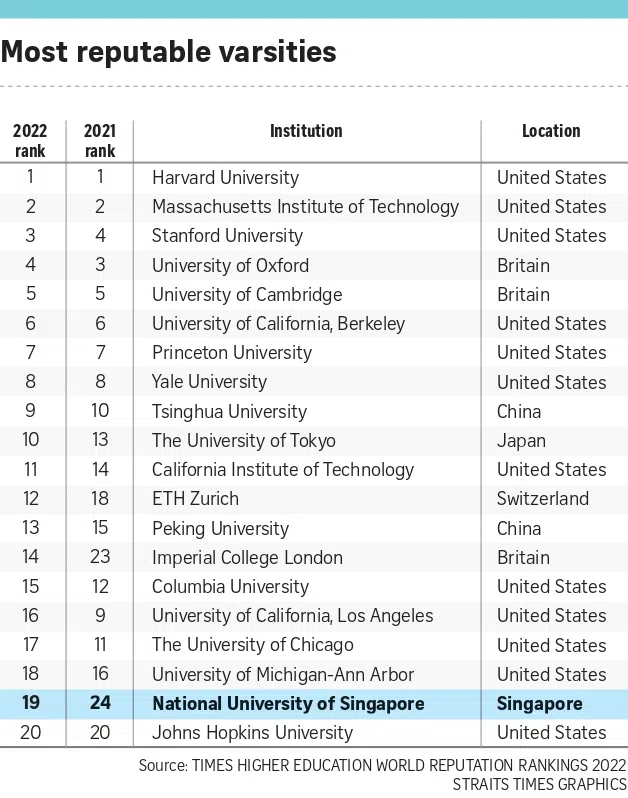Select Stanford University in the table
Image resolution: width=628 pixels, height=798 pixels.
(227, 236)
